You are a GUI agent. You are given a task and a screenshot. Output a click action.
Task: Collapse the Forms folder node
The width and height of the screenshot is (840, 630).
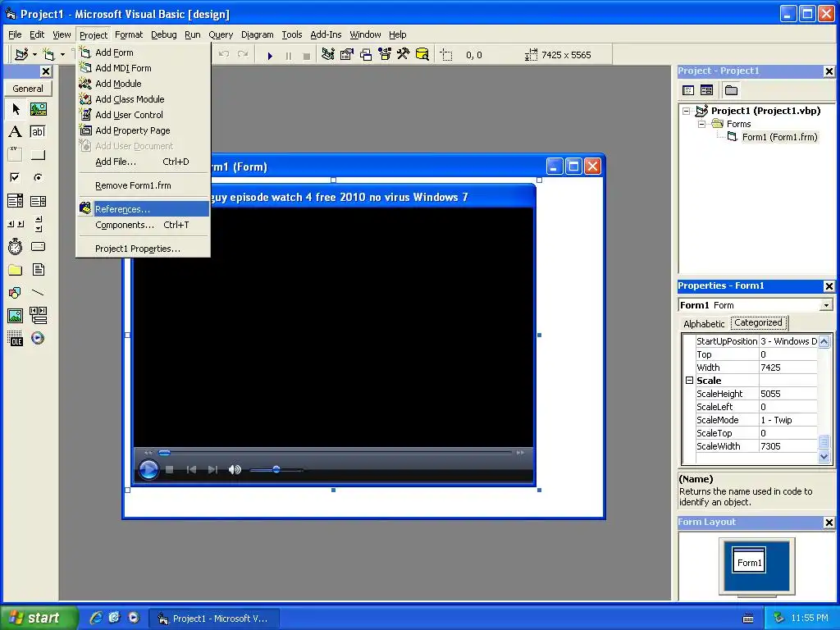point(702,125)
